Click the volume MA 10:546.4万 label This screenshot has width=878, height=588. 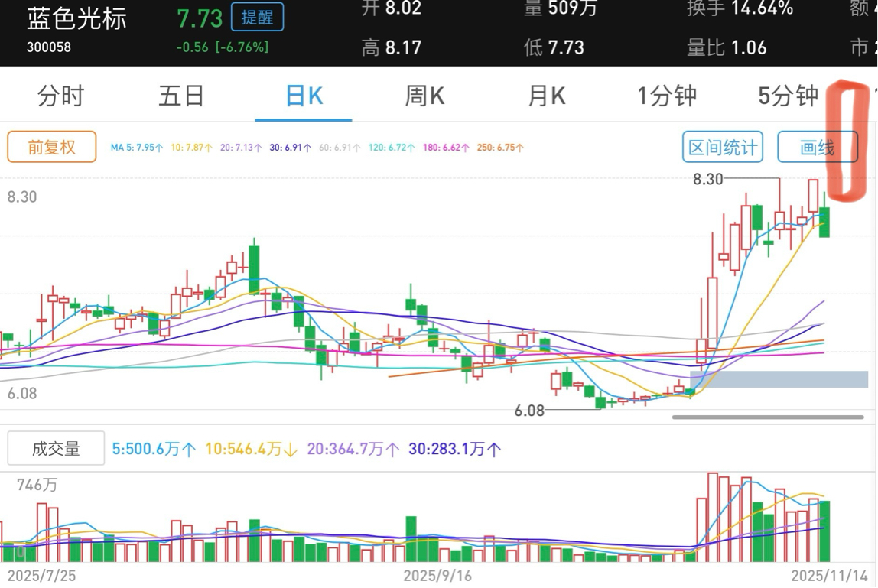[252, 449]
